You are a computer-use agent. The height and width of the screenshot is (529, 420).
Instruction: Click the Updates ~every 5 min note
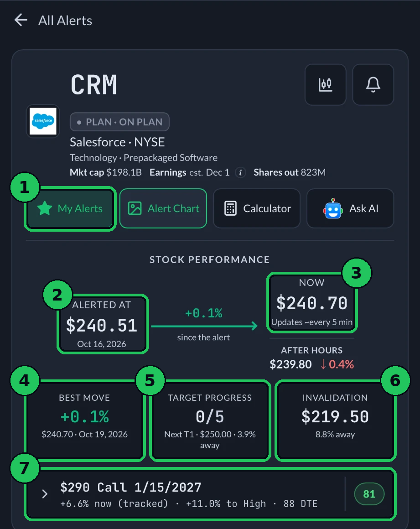(x=312, y=322)
